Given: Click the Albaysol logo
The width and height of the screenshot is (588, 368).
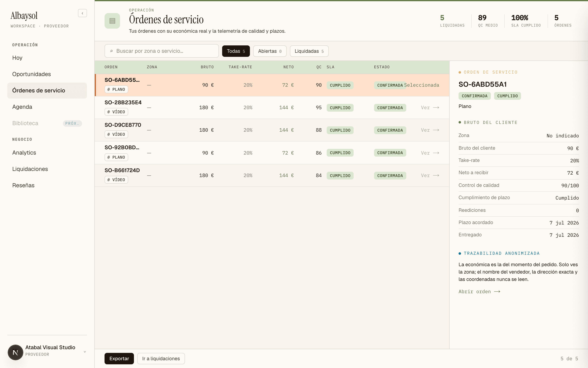Looking at the screenshot, I should [x=24, y=16].
